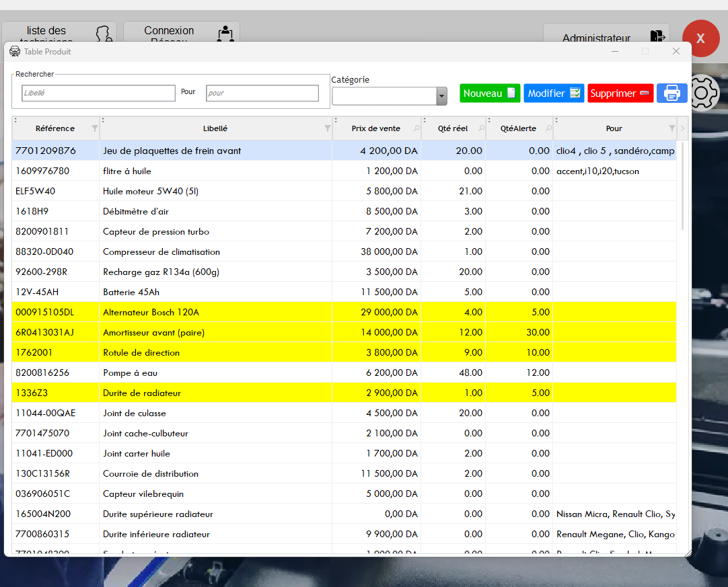Image resolution: width=728 pixels, height=587 pixels.
Task: Click the filter icon in Référence column
Action: coord(94,128)
